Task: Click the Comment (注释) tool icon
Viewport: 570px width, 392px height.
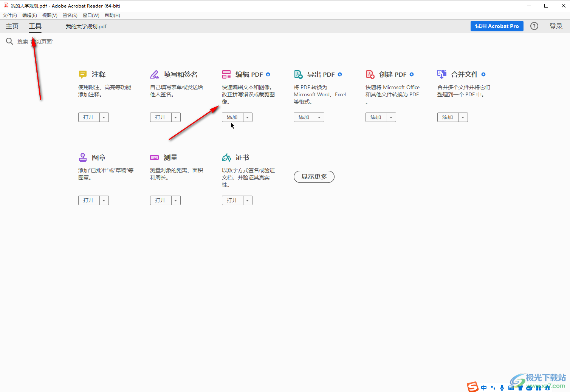Action: 82,74
